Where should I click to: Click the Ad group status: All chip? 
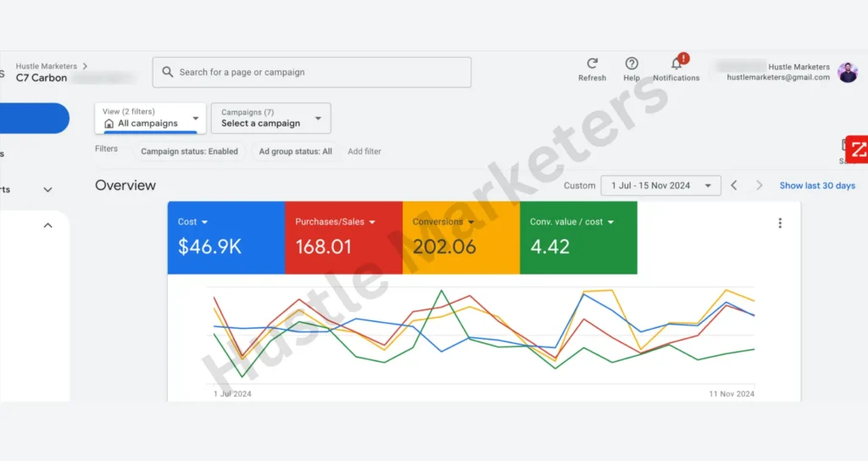click(x=295, y=152)
